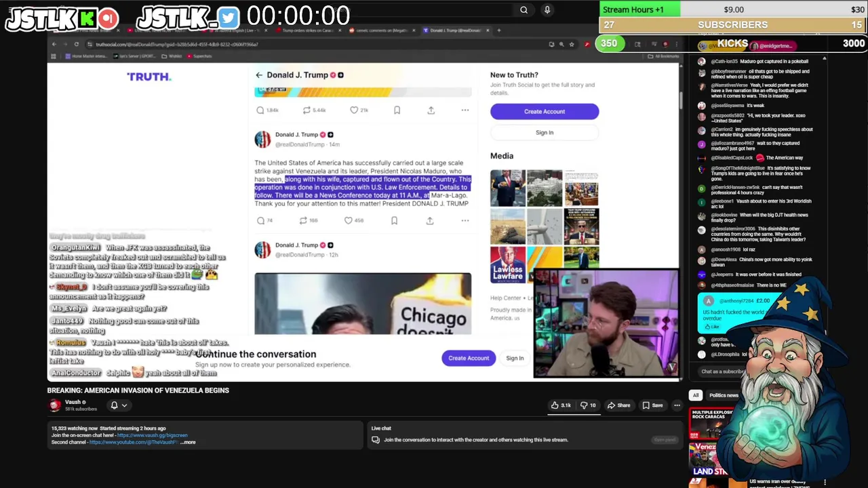868x488 pixels.
Task: Open the second channel YouTube link
Action: coord(134,442)
